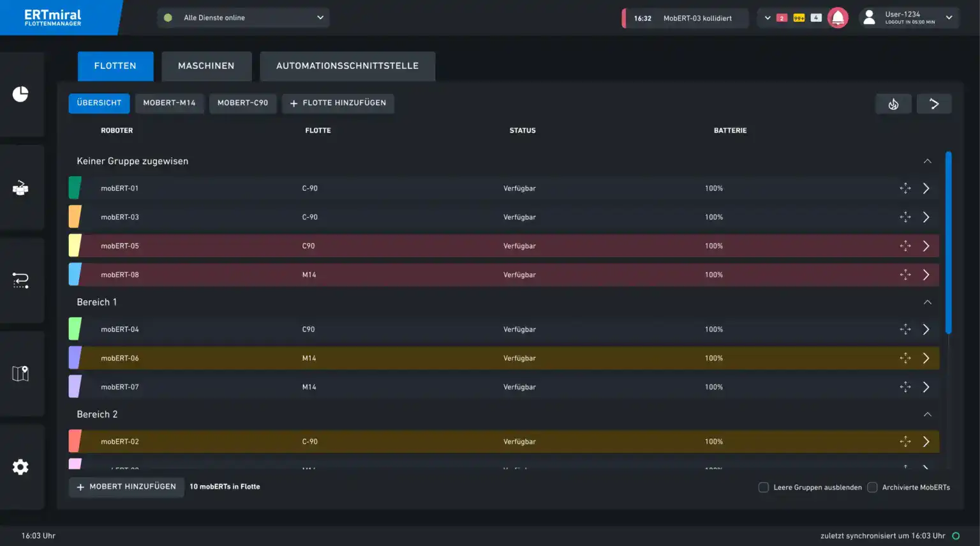Open the route orders sidebar icon
The image size is (980, 546).
pos(20,280)
